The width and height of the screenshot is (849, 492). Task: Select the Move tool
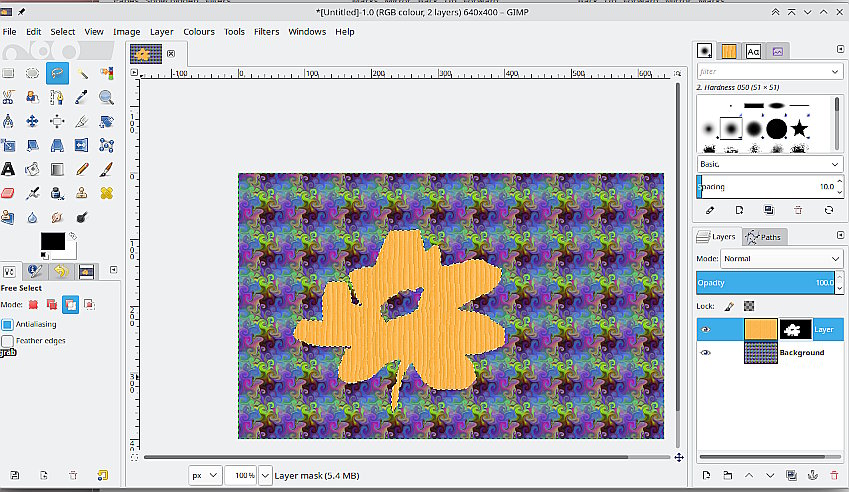(32, 121)
